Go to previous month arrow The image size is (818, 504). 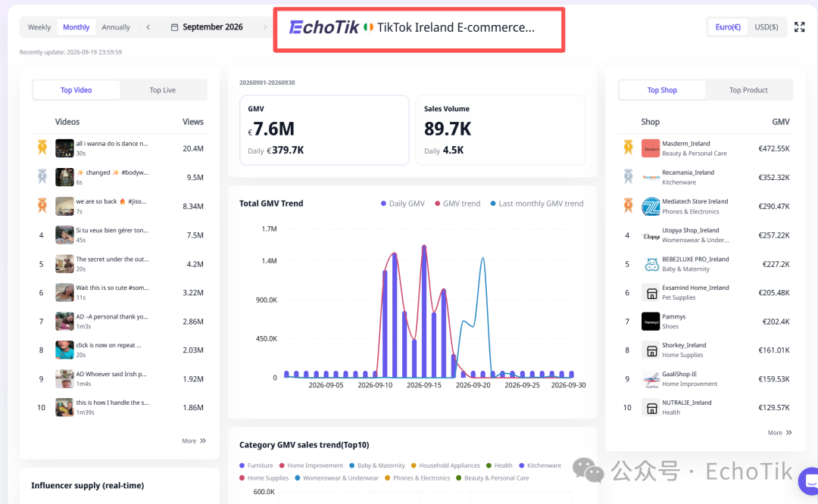tap(148, 27)
